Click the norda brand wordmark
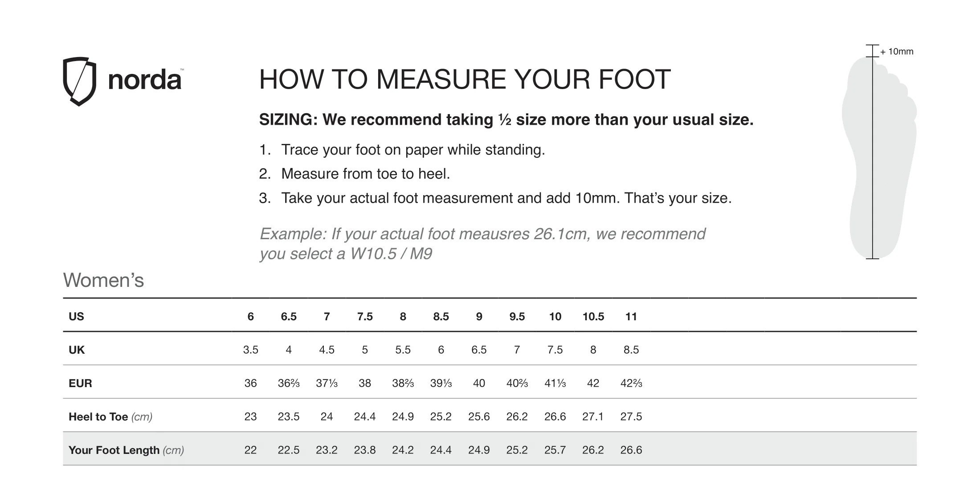The height and width of the screenshot is (490, 980). pyautogui.click(x=145, y=81)
